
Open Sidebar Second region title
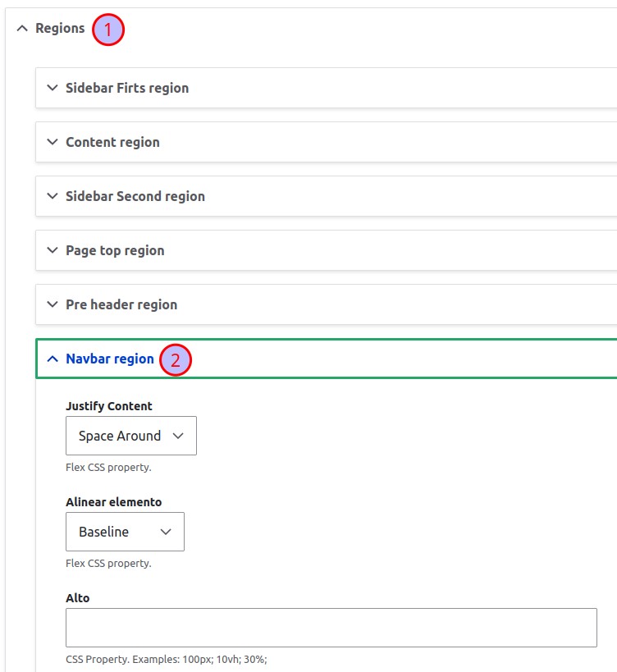pyautogui.click(x=135, y=196)
